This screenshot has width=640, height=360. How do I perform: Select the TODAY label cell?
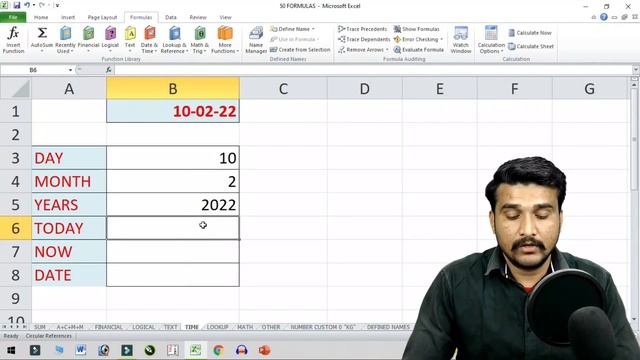(69, 228)
